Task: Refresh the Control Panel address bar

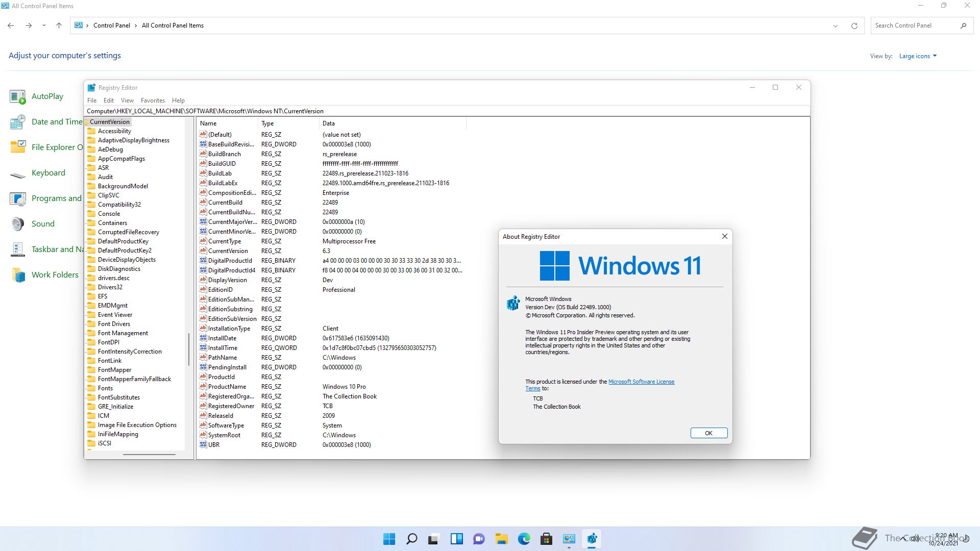Action: click(x=854, y=26)
